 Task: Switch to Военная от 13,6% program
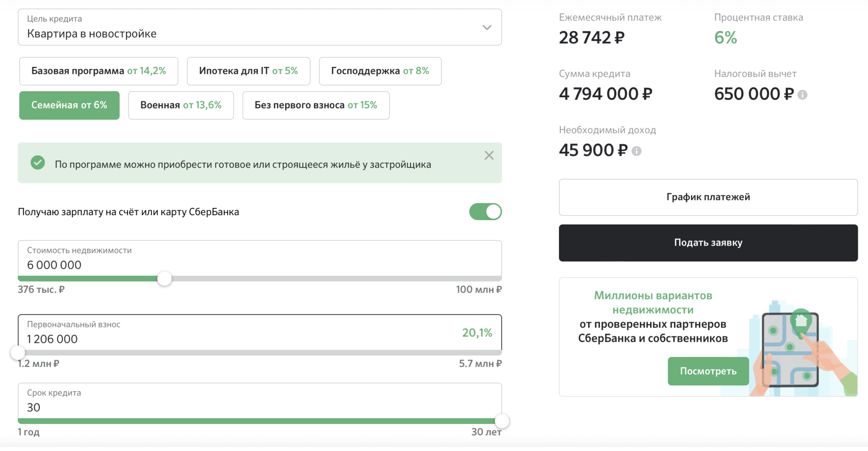[x=181, y=105]
